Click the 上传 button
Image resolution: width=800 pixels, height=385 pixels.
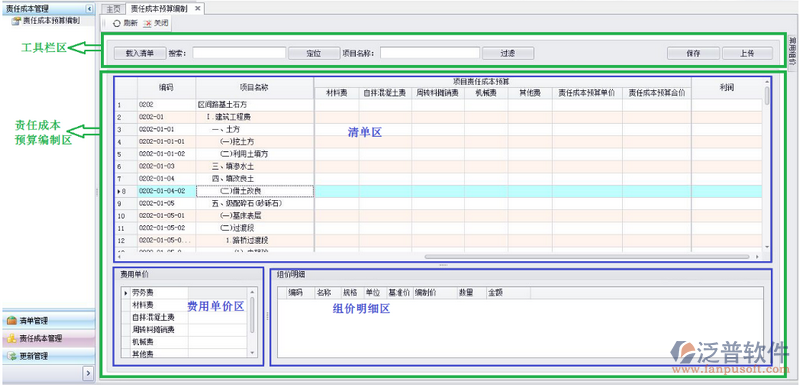(x=747, y=53)
